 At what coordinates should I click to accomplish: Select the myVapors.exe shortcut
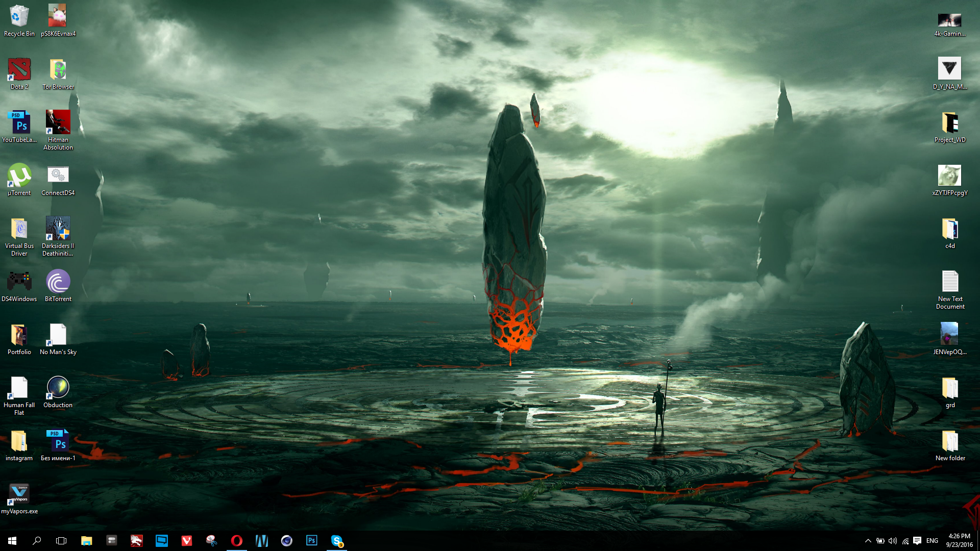pyautogui.click(x=19, y=498)
